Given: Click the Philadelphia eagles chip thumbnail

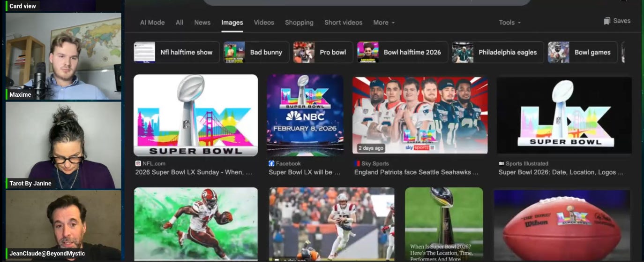Looking at the screenshot, I should (463, 52).
